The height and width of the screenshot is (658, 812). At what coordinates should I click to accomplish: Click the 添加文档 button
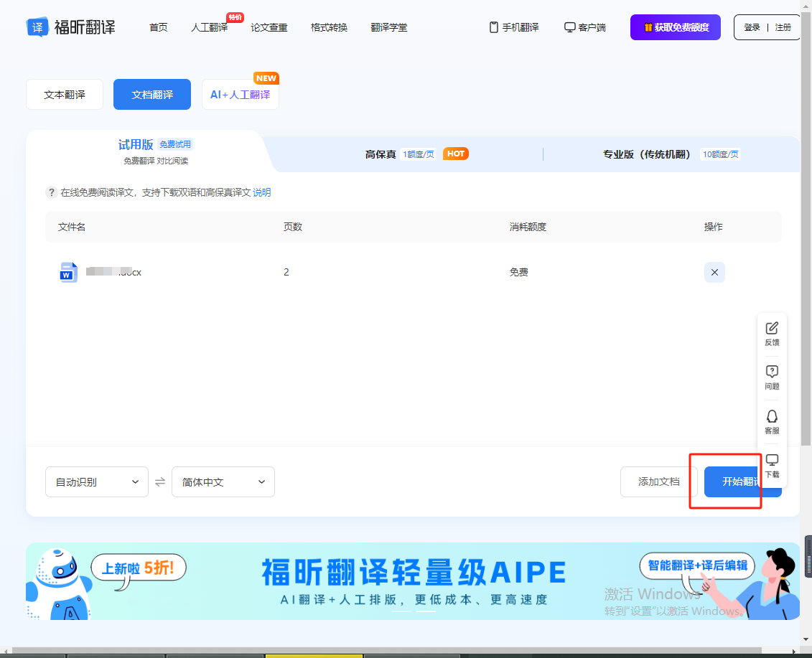tap(658, 482)
